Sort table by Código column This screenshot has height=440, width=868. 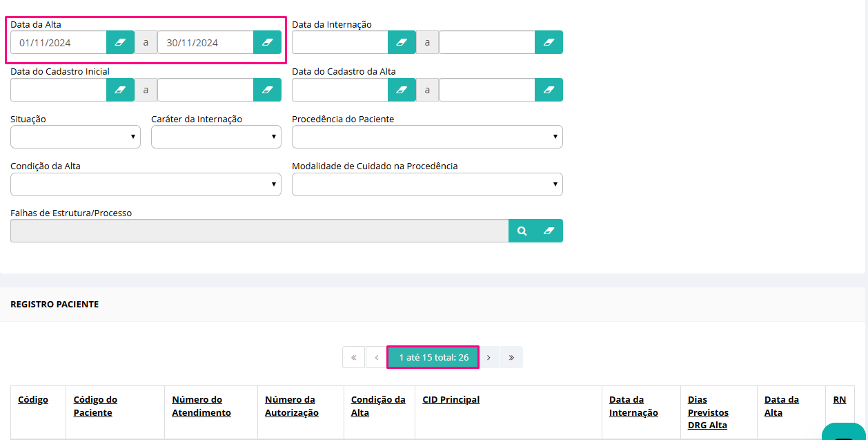pyautogui.click(x=33, y=399)
